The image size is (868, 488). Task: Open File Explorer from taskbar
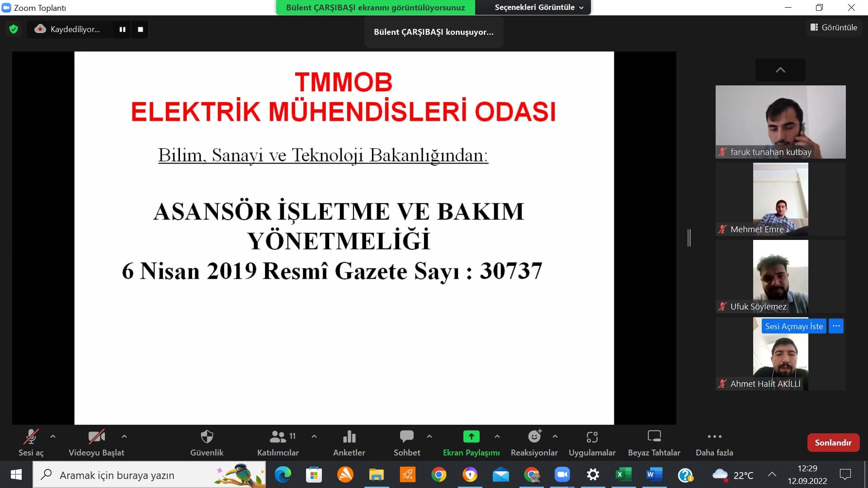(376, 475)
